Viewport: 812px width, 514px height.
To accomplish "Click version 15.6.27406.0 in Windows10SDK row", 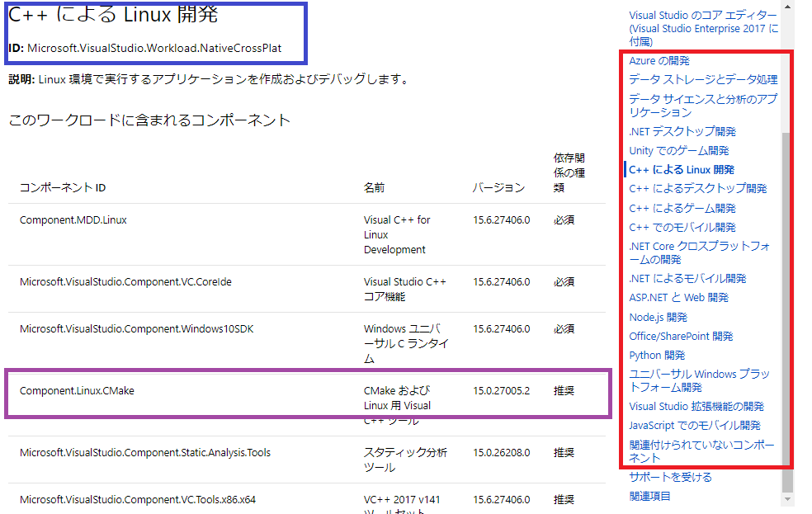I will coord(501,329).
